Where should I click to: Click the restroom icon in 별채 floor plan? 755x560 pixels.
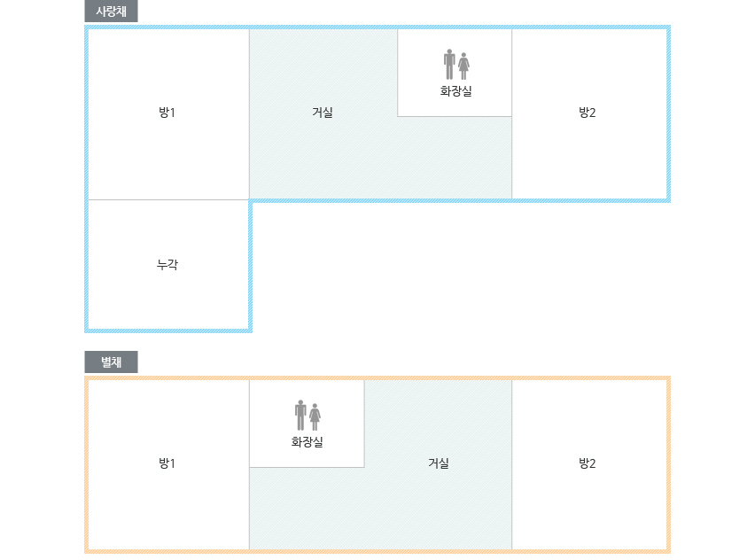click(307, 415)
